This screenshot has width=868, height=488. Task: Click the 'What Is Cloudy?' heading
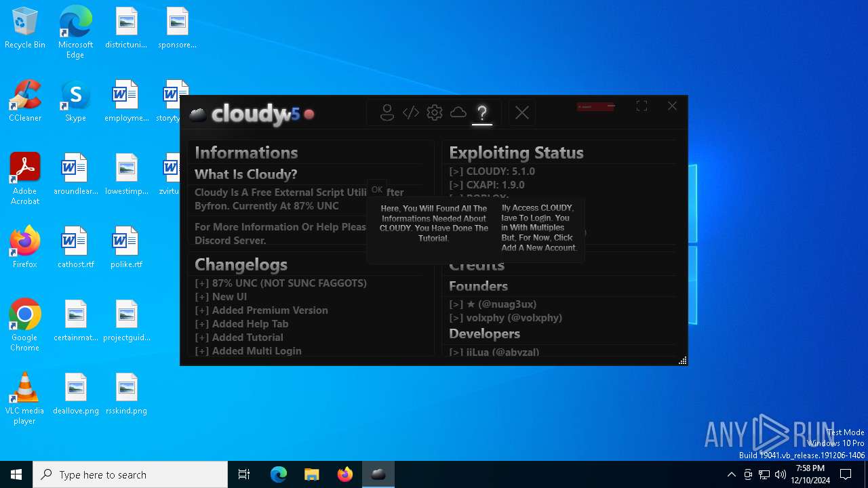pos(246,174)
